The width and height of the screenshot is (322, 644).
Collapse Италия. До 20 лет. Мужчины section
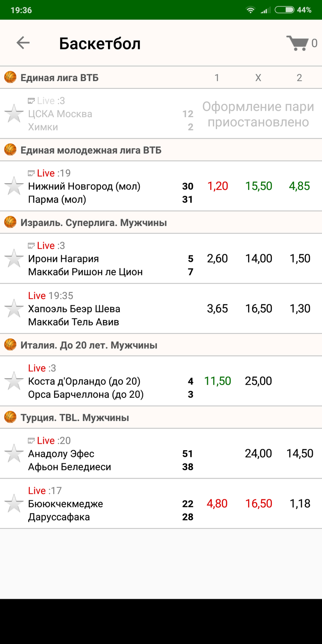tap(161, 345)
